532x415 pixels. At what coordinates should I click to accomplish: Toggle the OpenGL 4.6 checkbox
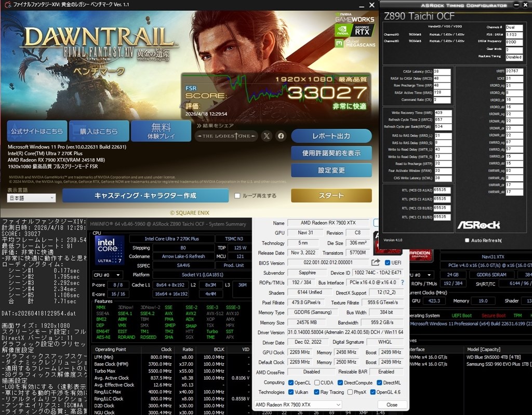click(x=373, y=392)
